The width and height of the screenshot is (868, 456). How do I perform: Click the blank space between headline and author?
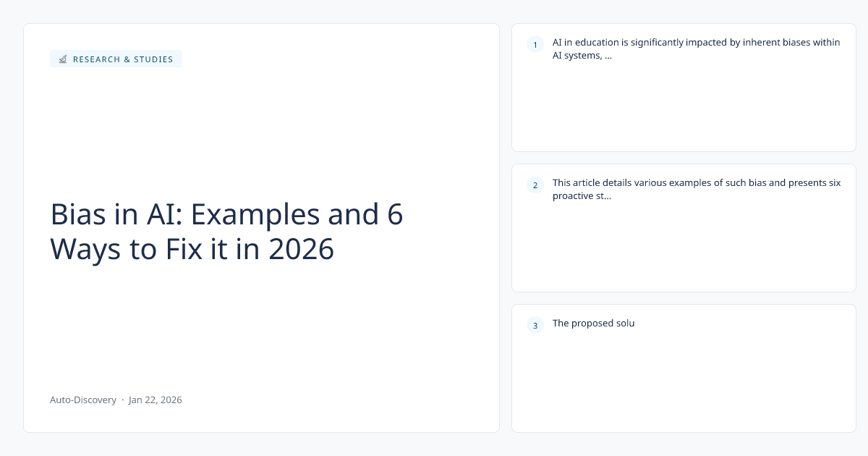pyautogui.click(x=260, y=326)
